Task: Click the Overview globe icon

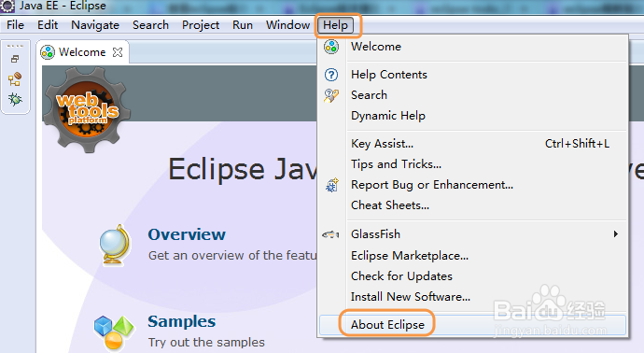Action: (x=115, y=245)
